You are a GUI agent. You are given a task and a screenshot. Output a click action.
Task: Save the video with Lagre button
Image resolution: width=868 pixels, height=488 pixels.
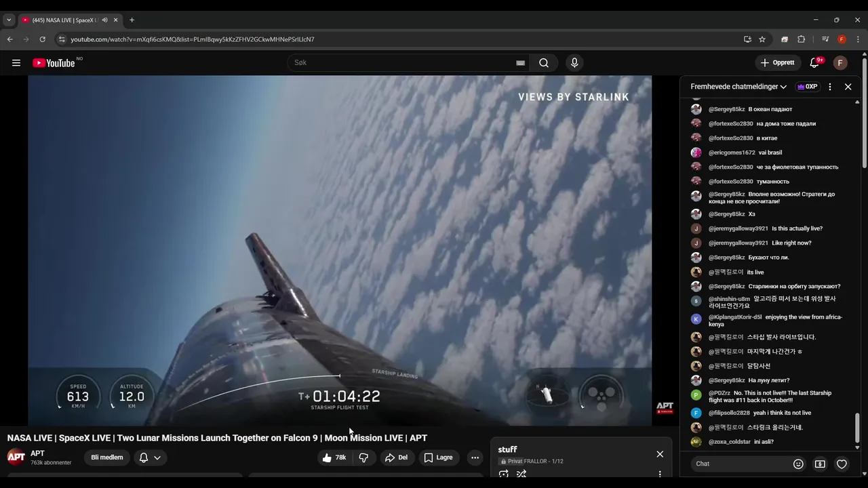(x=438, y=457)
